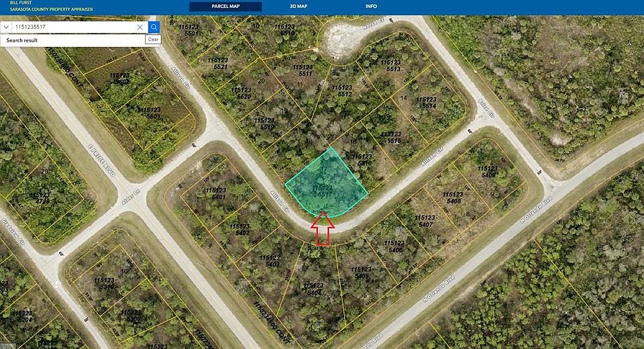Click parcel label 115123 5408
The height and width of the screenshot is (349, 644).
(x=453, y=198)
